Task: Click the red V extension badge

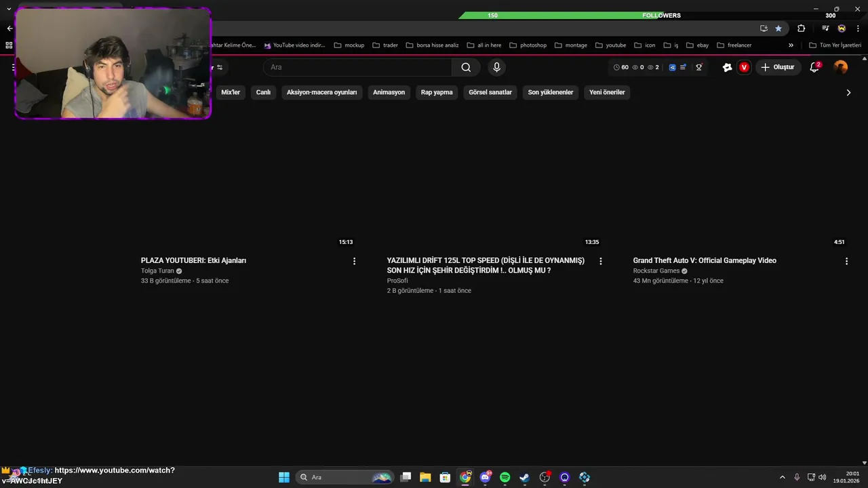Action: (744, 67)
